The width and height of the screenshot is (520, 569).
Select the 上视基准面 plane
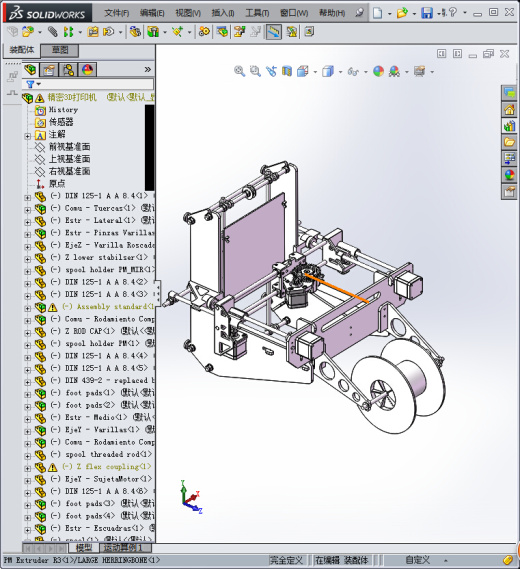(x=69, y=159)
